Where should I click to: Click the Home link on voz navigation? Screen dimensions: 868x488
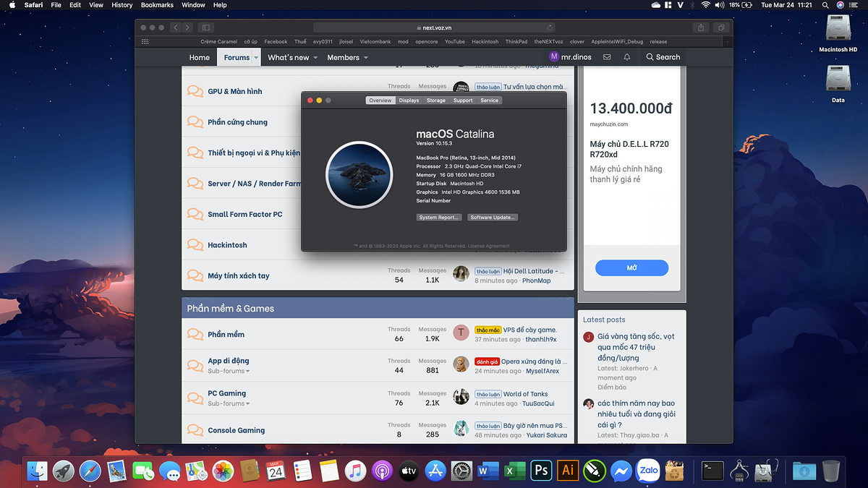point(200,57)
